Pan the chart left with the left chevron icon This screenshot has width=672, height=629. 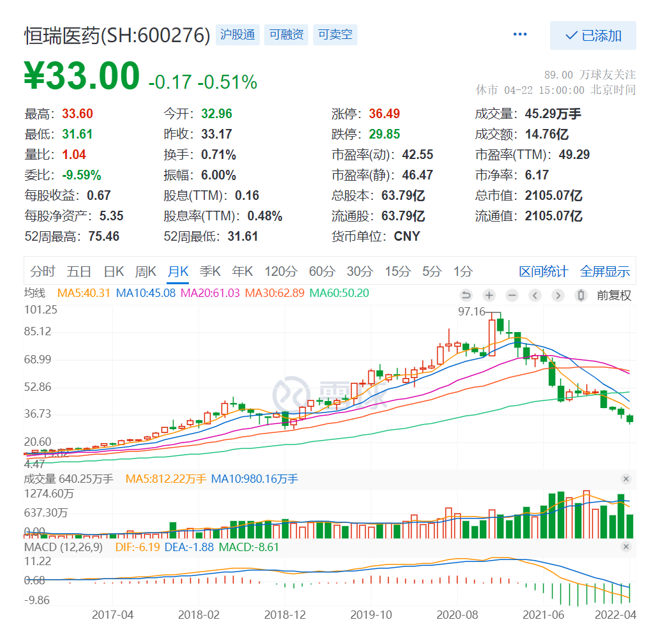(x=534, y=295)
